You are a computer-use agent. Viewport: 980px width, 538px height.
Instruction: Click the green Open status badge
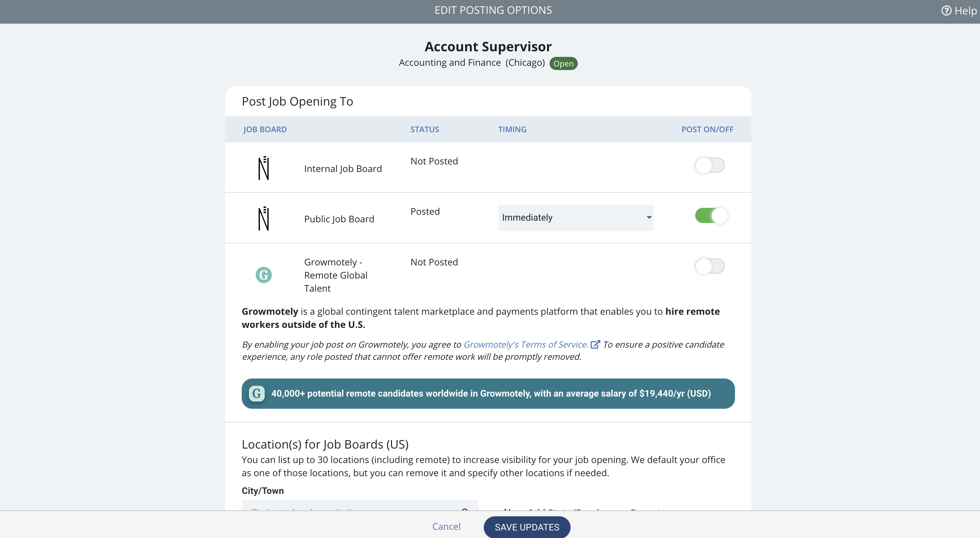click(563, 63)
